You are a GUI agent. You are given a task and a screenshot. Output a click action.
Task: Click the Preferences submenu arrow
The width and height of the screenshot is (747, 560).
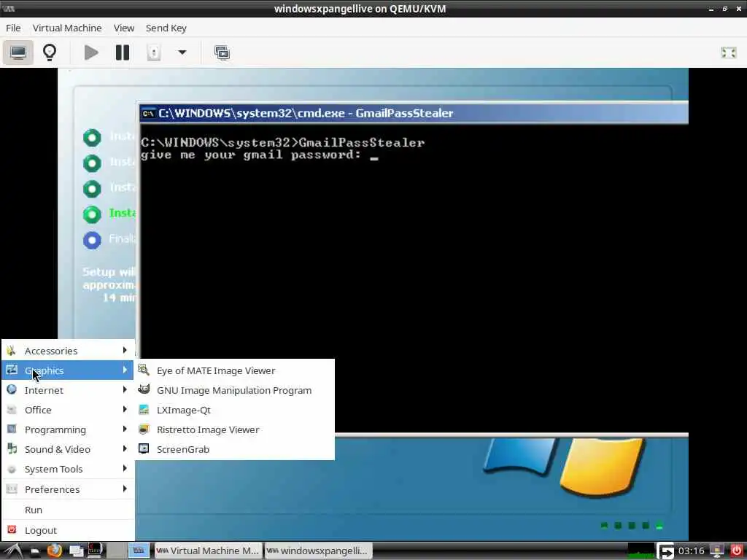tap(125, 489)
